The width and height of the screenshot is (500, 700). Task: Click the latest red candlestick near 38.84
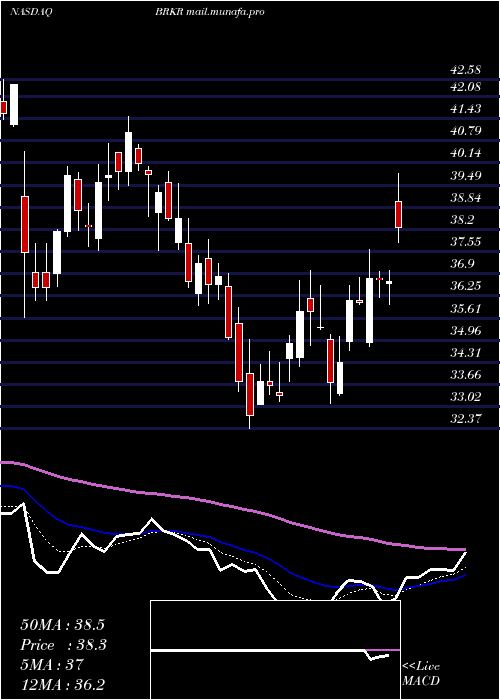398,214
